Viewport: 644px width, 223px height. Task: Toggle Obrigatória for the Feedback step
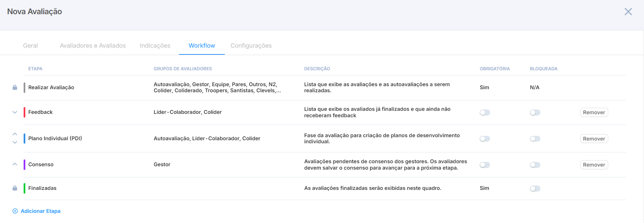(x=485, y=113)
